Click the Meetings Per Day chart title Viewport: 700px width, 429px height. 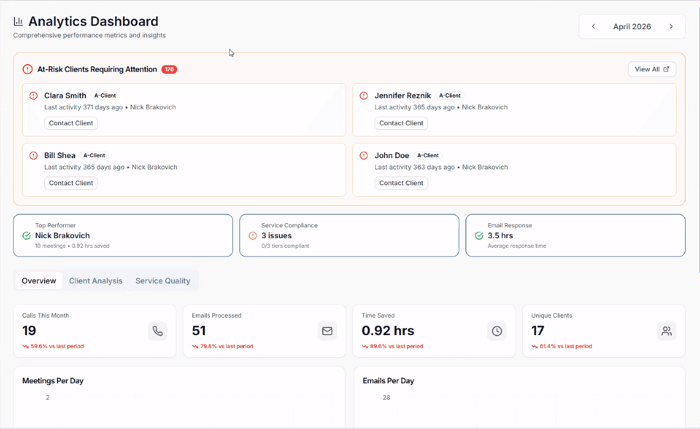point(53,381)
